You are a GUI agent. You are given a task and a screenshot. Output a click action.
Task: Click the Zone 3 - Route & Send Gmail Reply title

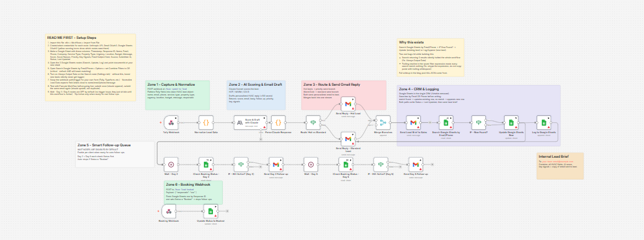point(332,84)
